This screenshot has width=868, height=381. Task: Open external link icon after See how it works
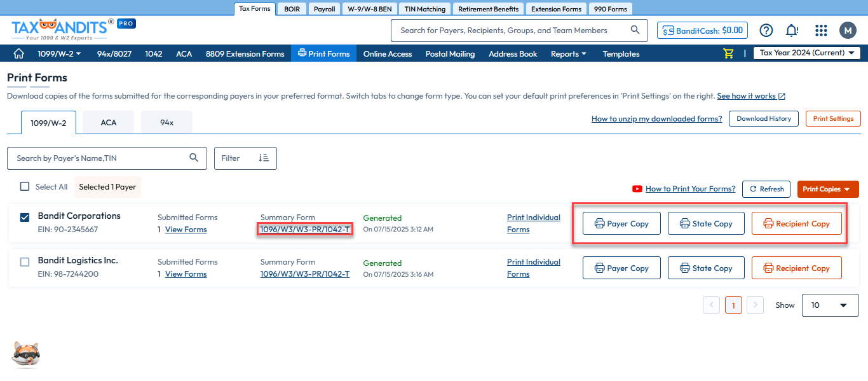point(782,97)
